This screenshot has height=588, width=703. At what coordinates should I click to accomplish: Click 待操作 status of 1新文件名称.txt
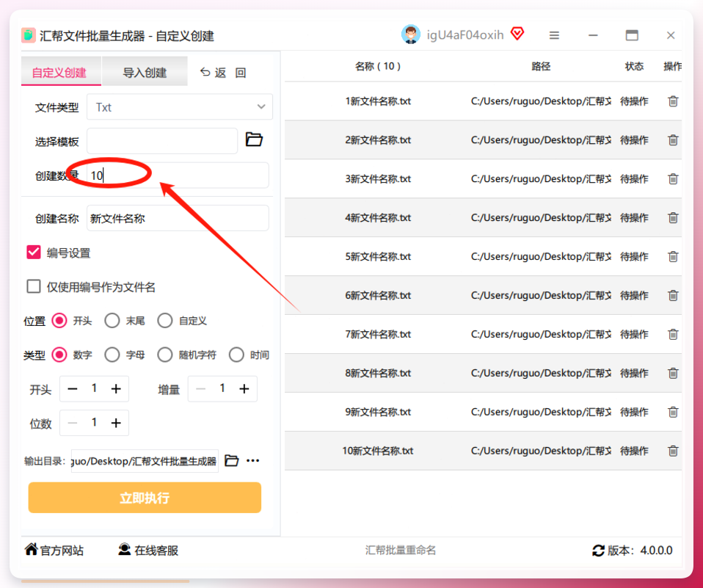(634, 101)
